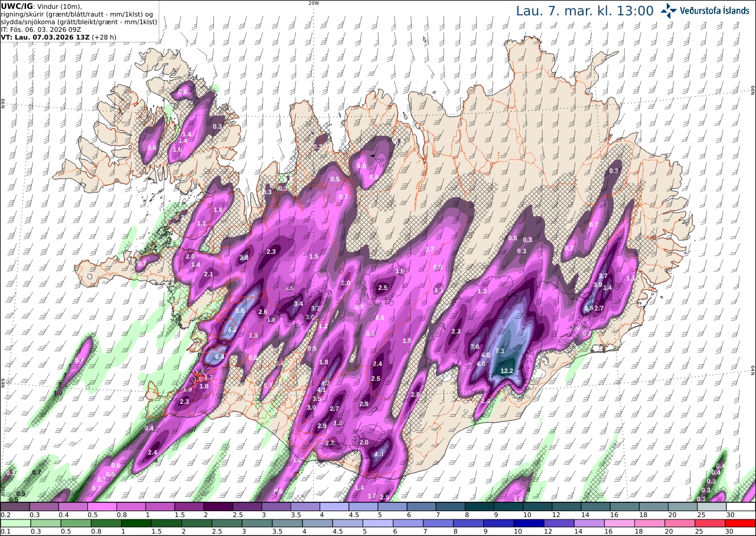Image resolution: width=756 pixels, height=536 pixels.
Task: Click the 2.1 precipitation value on the map
Action: click(x=208, y=274)
